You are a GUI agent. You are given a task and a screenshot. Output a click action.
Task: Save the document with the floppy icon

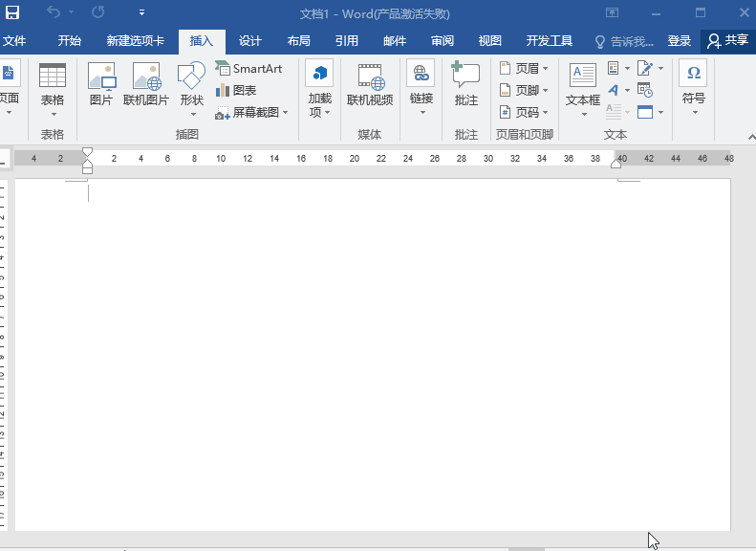[x=12, y=12]
